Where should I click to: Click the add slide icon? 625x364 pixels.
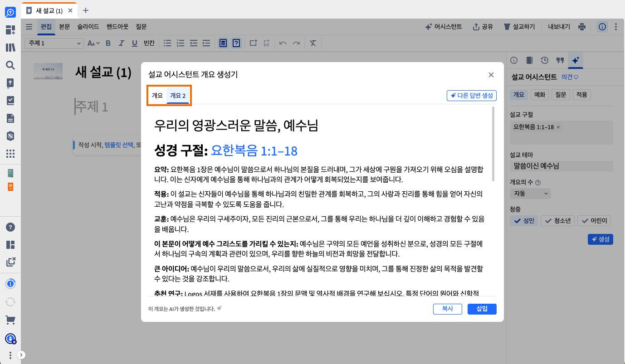click(x=254, y=43)
